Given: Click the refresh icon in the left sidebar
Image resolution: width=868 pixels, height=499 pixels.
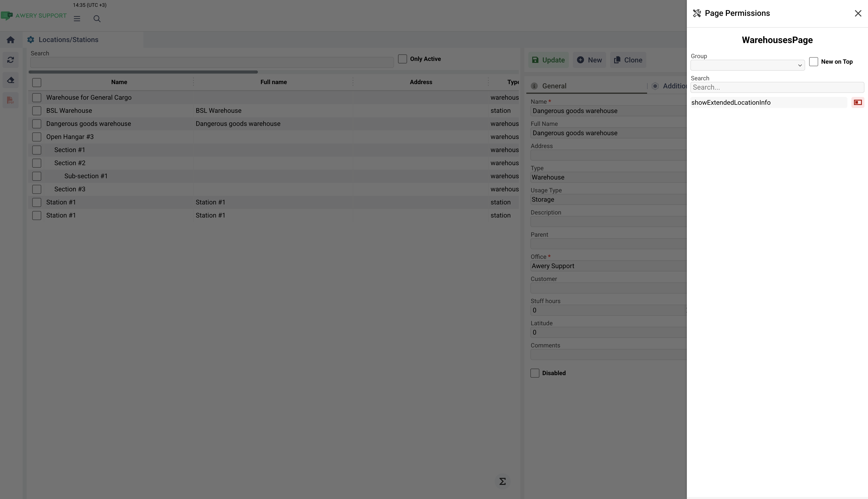Looking at the screenshot, I should (x=10, y=60).
